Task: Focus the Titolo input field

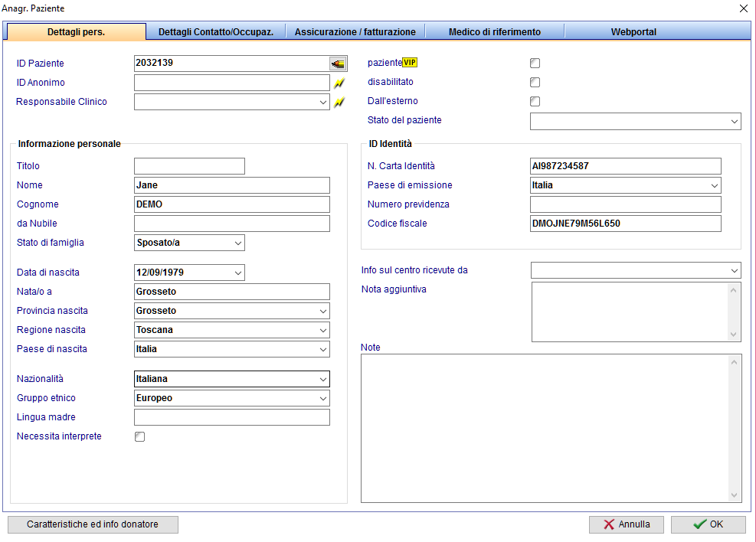Action: pyautogui.click(x=189, y=166)
